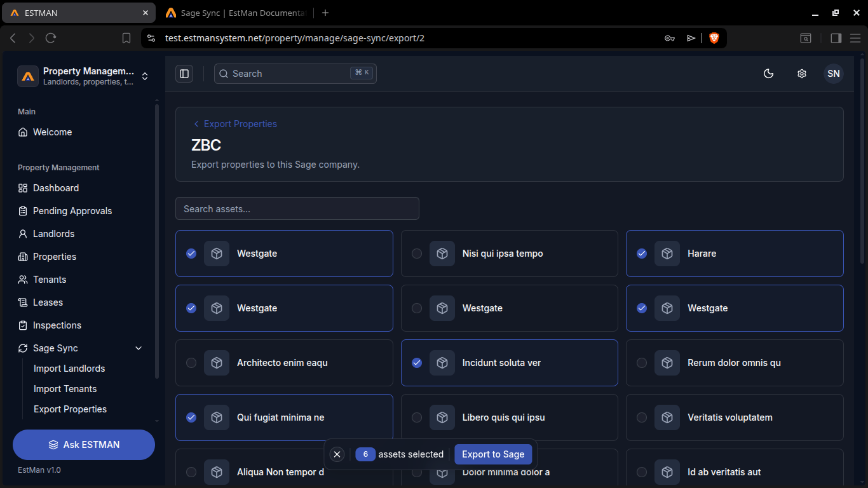Clear the selection with the X button
This screenshot has width=868, height=488.
pos(337,454)
